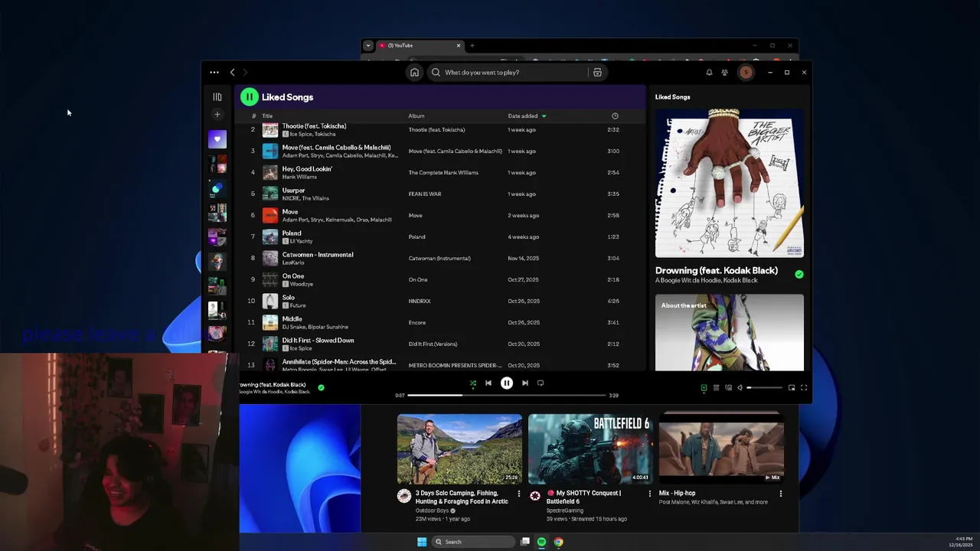Viewport: 980px width, 551px height.
Task: Mute the Spotify volume
Action: coord(740,388)
